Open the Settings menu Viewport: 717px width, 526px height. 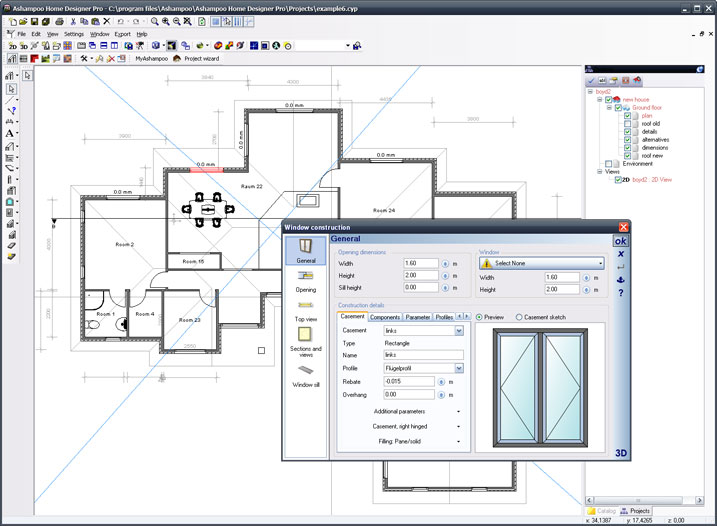pyautogui.click(x=74, y=34)
